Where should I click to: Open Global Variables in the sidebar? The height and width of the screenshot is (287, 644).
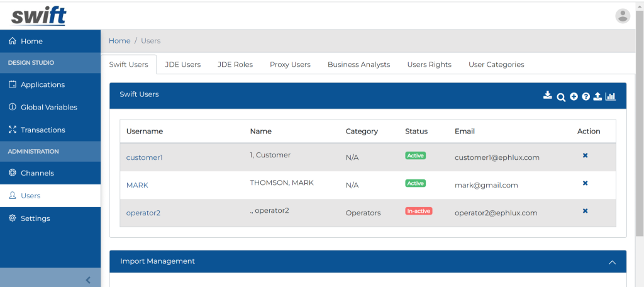(48, 107)
